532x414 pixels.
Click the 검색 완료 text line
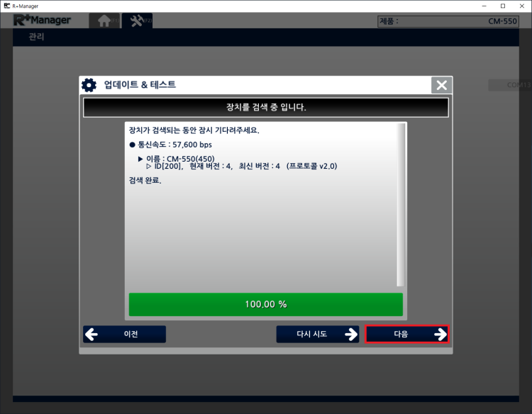(x=145, y=181)
